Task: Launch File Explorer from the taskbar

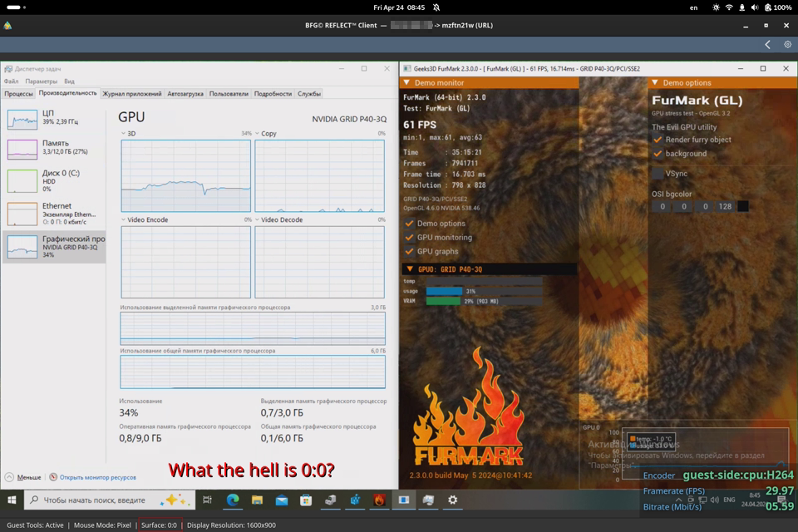Action: (257, 500)
